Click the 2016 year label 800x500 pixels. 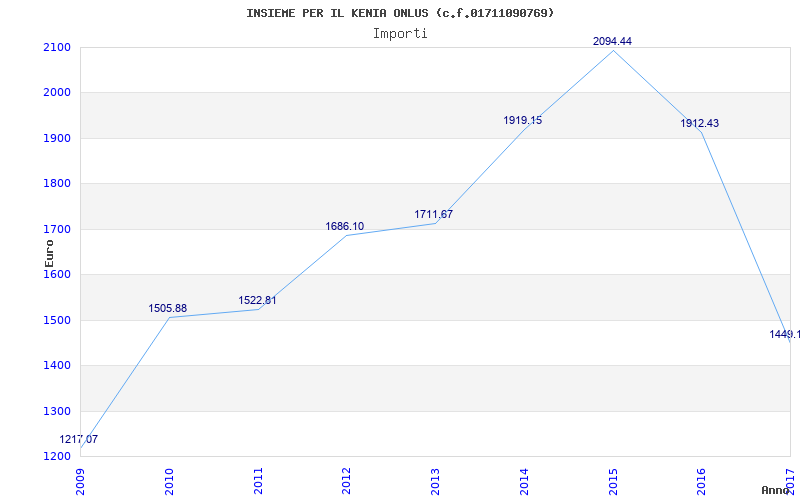702,481
